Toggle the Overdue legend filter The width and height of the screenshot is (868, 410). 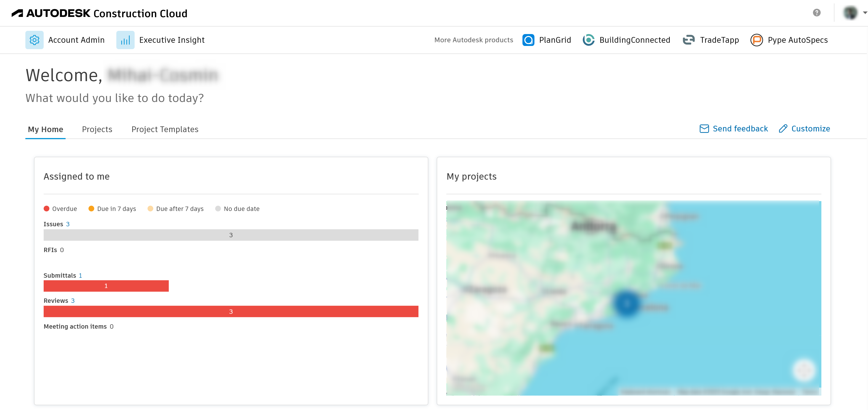61,208
